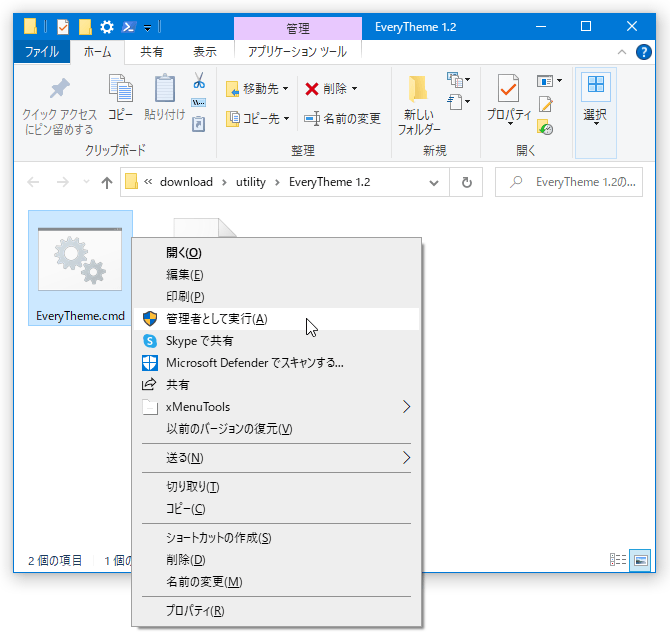
Task: Click the 管理 contextual tab header
Action: click(x=298, y=28)
